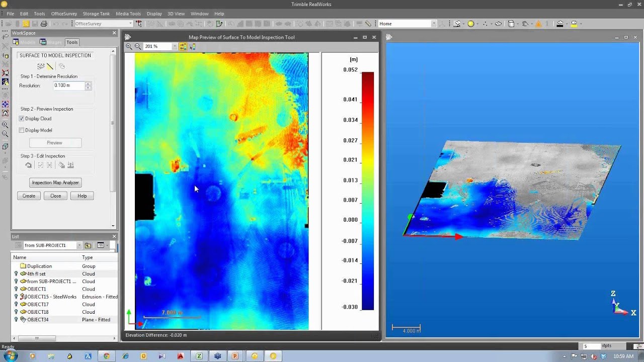Open Google Chrome from the taskbar
The height and width of the screenshot is (362, 644).
106,356
